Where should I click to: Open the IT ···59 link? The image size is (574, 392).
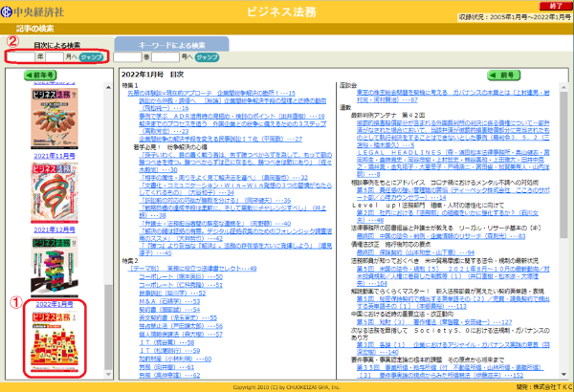[x=169, y=351]
